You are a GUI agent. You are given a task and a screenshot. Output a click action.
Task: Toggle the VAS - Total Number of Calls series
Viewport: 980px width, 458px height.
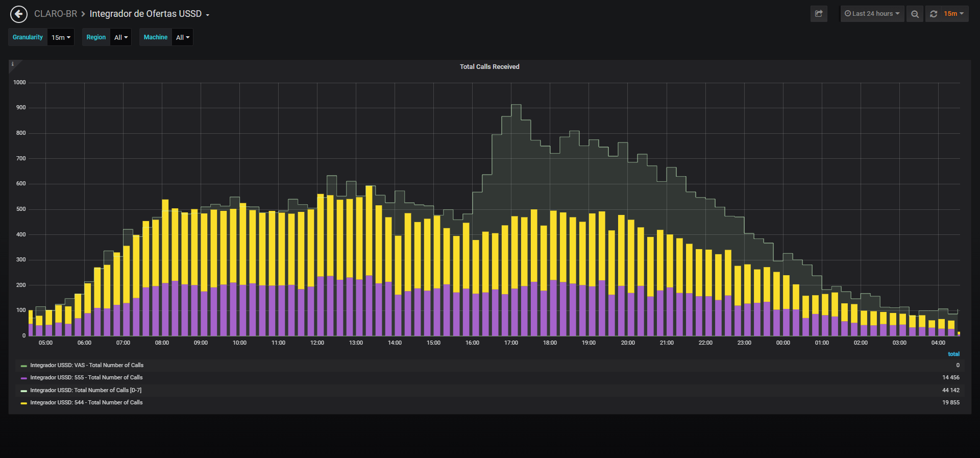(87, 365)
